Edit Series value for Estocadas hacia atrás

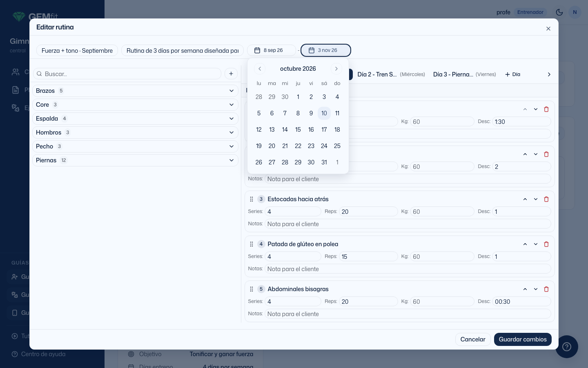point(293,211)
